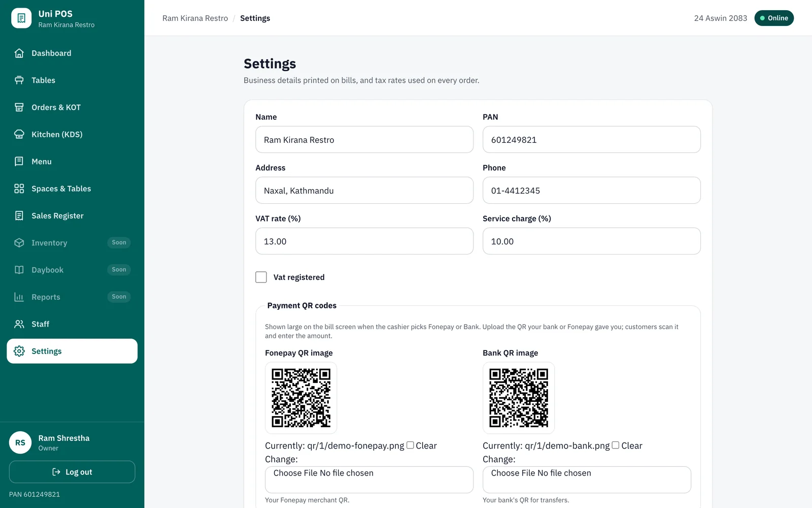
Task: Click the Daybook book icon
Action: (19, 270)
